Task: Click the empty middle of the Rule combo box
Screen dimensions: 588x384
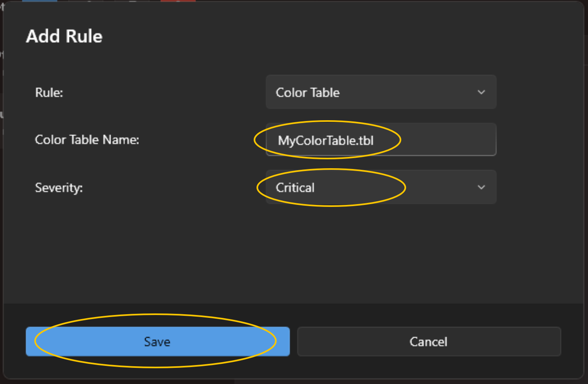Action: point(407,92)
